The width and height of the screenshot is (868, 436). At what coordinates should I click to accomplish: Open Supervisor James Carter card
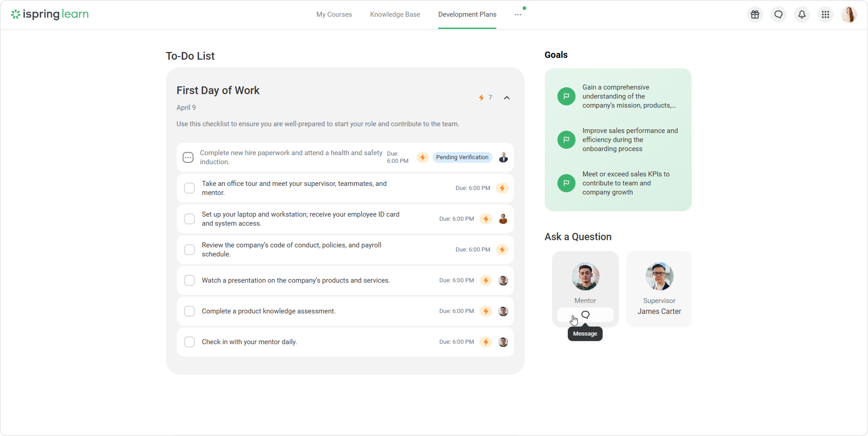pyautogui.click(x=659, y=289)
